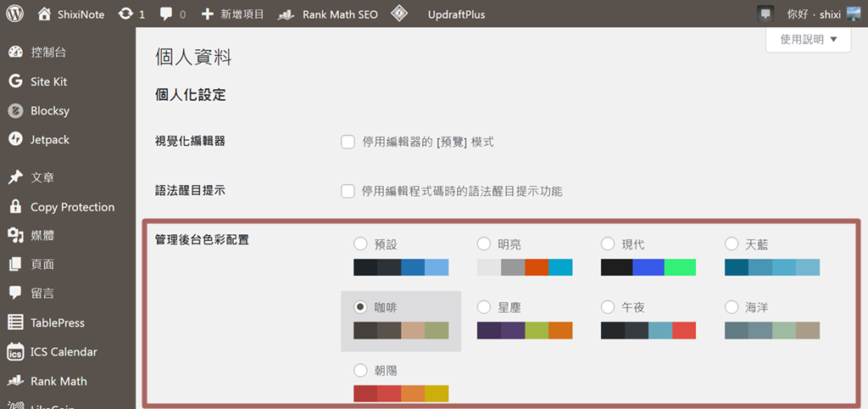
Task: Click the TablePress table icon
Action: pos(15,322)
